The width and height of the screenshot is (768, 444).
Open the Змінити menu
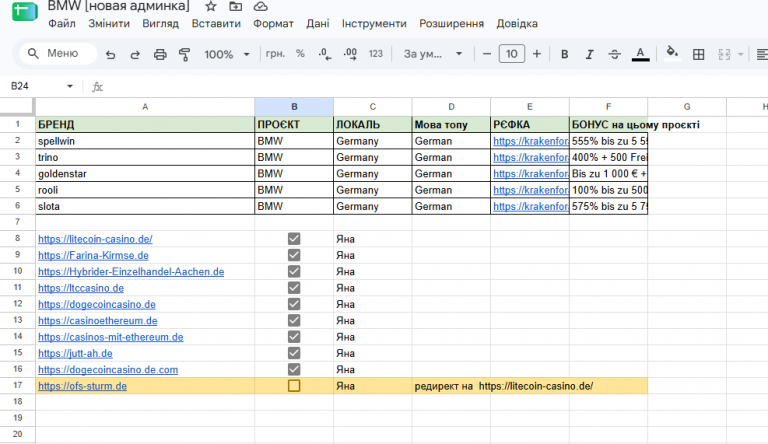[x=109, y=24]
